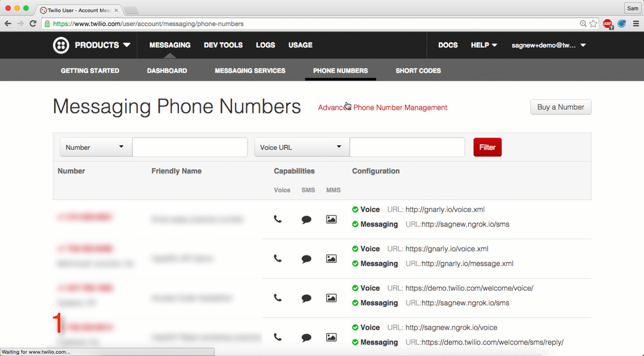Click voice phone icon in demo.twilio.com/welcome/voice row

(x=278, y=298)
